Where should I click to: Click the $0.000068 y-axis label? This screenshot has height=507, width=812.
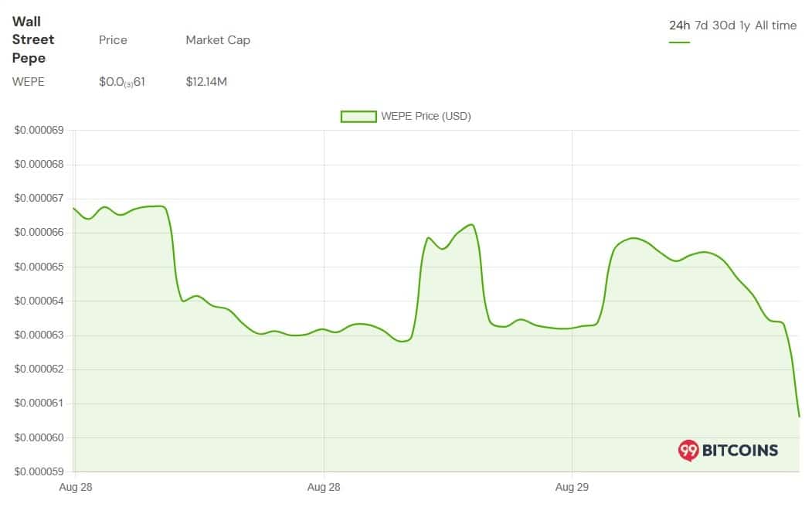[x=39, y=164]
